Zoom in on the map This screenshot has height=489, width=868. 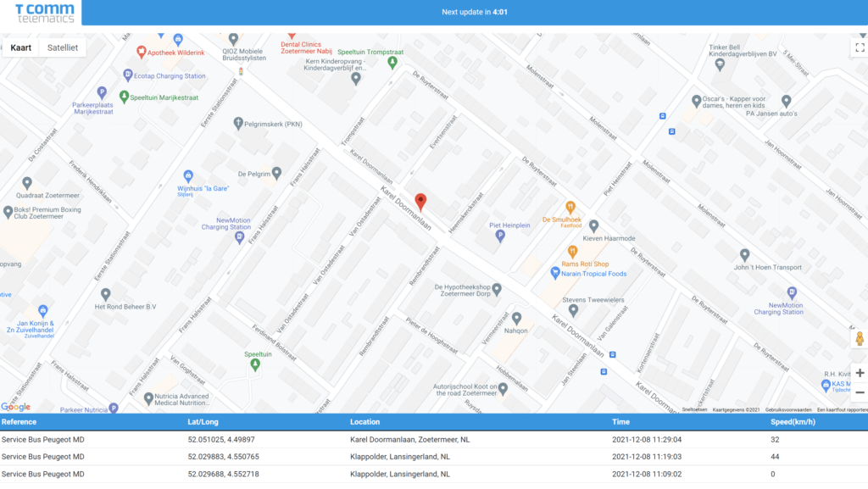[859, 373]
